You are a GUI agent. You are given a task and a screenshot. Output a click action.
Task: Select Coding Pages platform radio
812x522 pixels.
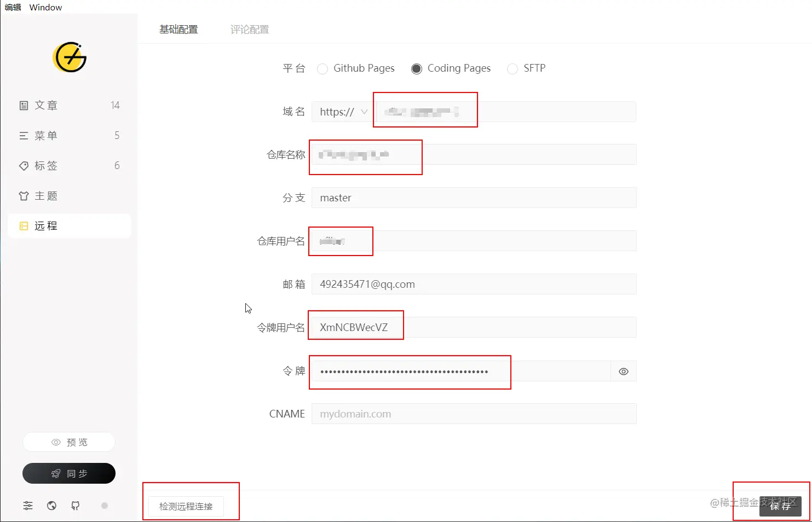tap(417, 68)
